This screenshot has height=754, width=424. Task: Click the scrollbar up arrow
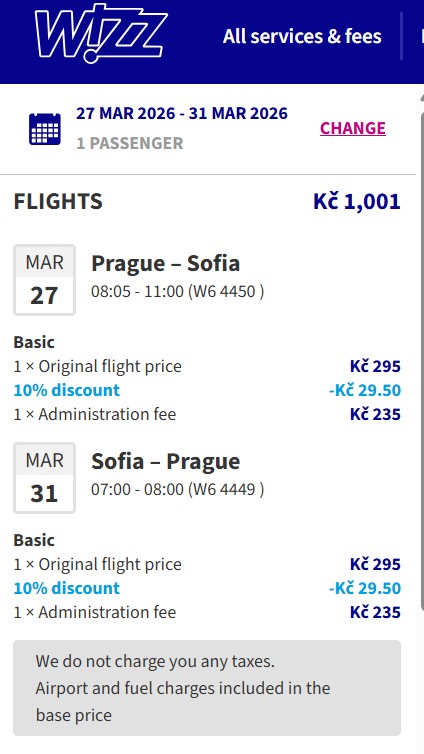421,98
